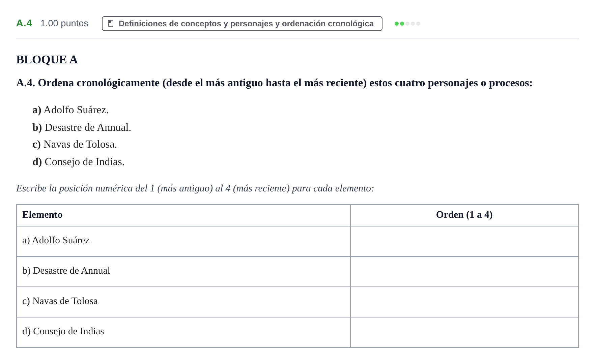
Task: Click the A.4 question number label
Action: pos(24,23)
